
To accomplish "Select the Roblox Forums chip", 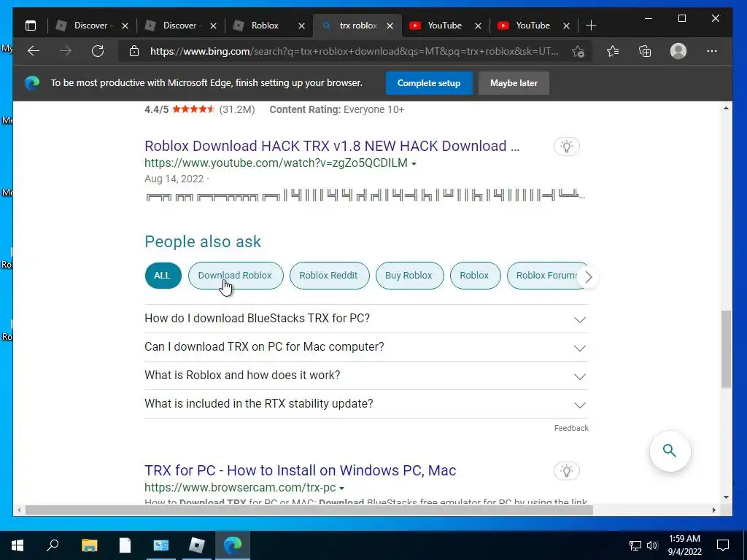I will (x=547, y=276).
